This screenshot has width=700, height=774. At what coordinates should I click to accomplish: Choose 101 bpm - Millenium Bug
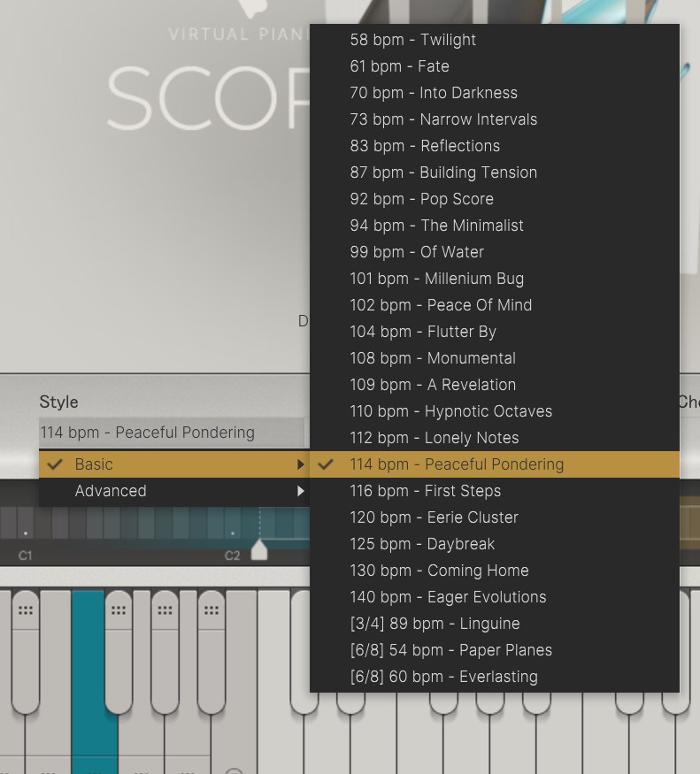[436, 279]
